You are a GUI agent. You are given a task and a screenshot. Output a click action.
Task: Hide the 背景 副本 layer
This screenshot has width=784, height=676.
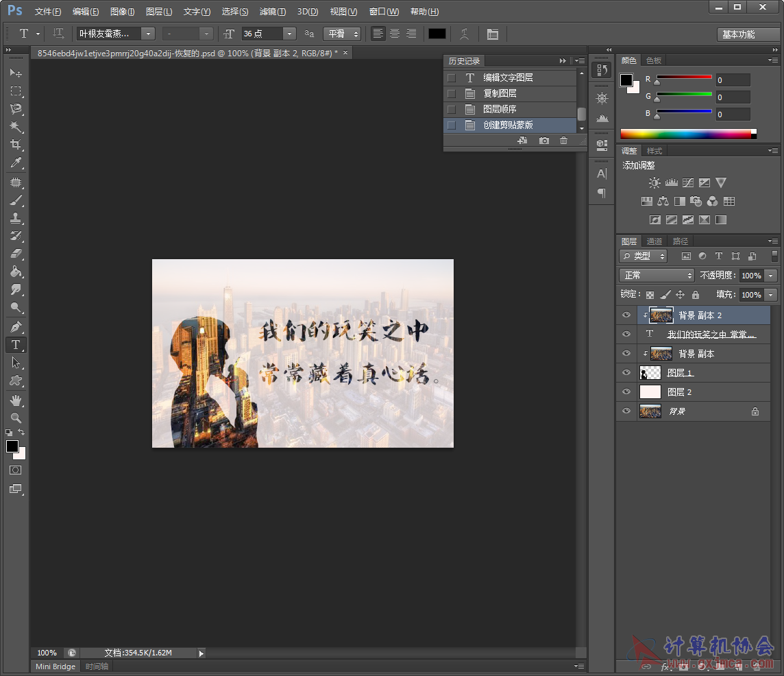tap(626, 353)
